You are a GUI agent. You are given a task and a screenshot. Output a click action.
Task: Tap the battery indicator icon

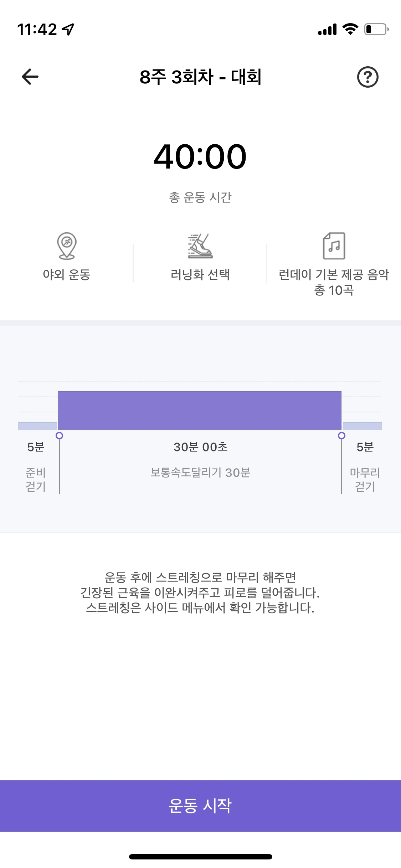coord(376,29)
